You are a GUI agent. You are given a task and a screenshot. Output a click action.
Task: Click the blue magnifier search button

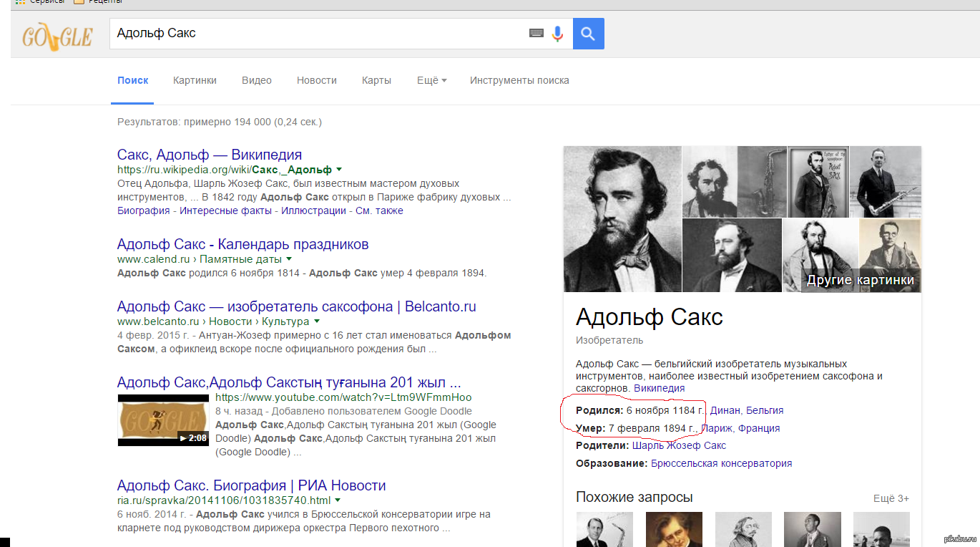(x=588, y=33)
